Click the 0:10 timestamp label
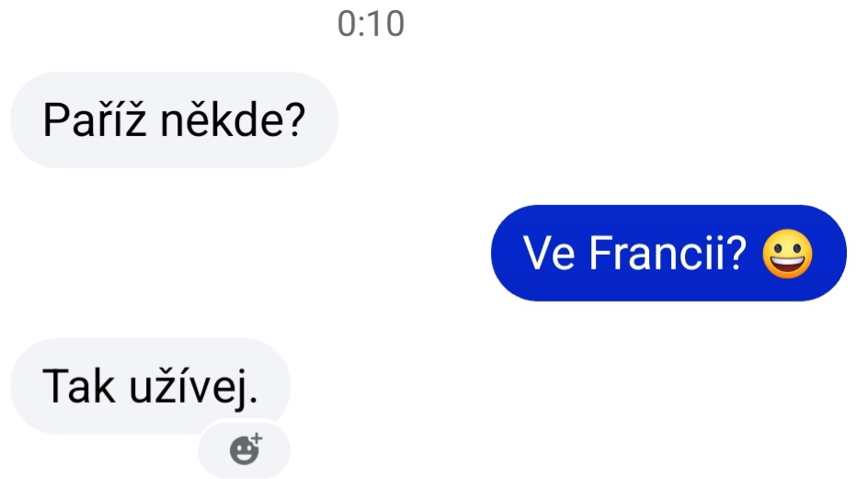868x479 pixels. [371, 24]
